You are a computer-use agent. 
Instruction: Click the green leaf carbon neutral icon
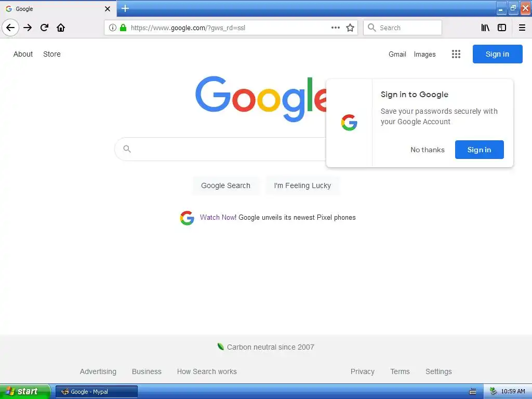220,347
